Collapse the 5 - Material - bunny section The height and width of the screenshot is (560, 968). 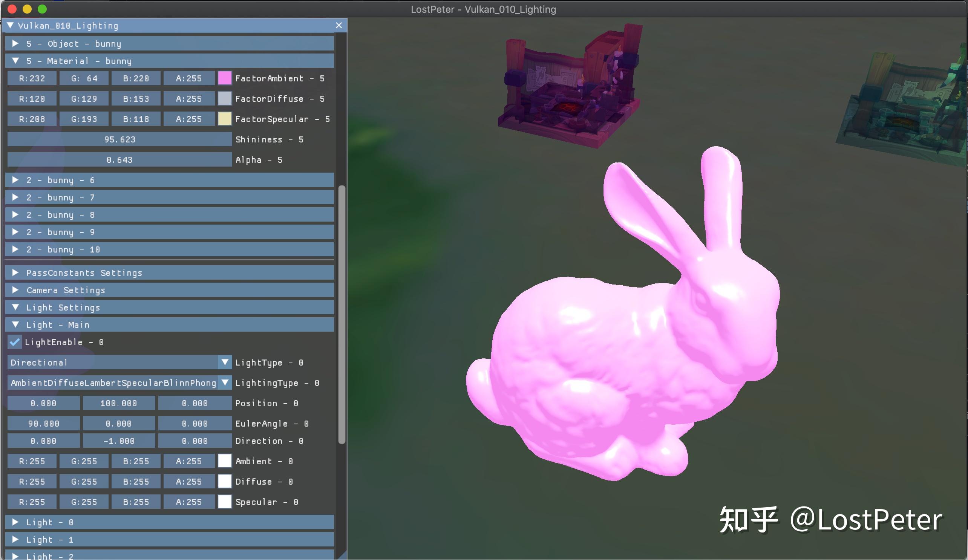(x=15, y=61)
